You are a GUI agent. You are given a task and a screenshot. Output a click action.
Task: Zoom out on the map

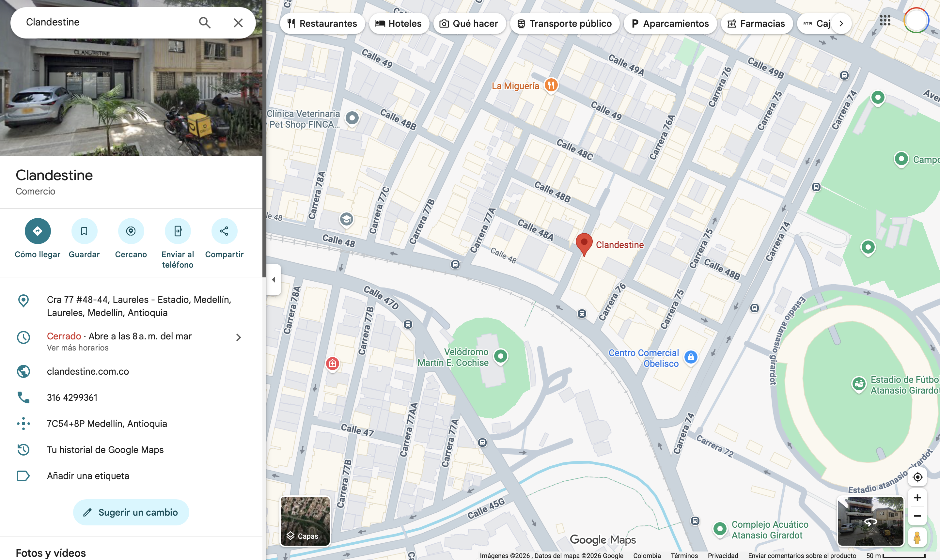(917, 516)
